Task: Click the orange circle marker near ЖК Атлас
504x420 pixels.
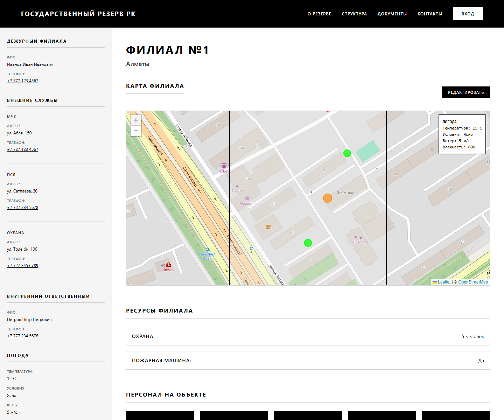Action: point(328,198)
